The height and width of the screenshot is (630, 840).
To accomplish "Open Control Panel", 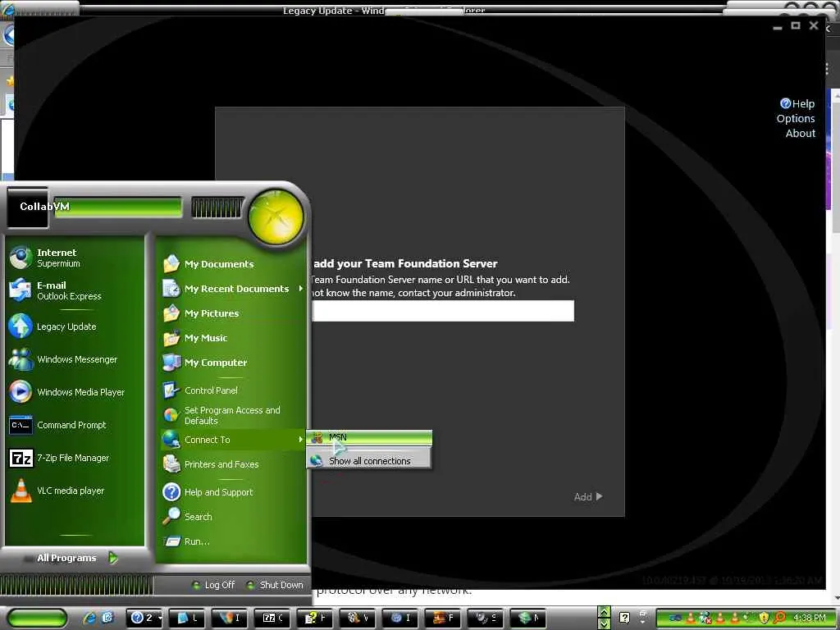I will pos(232,390).
